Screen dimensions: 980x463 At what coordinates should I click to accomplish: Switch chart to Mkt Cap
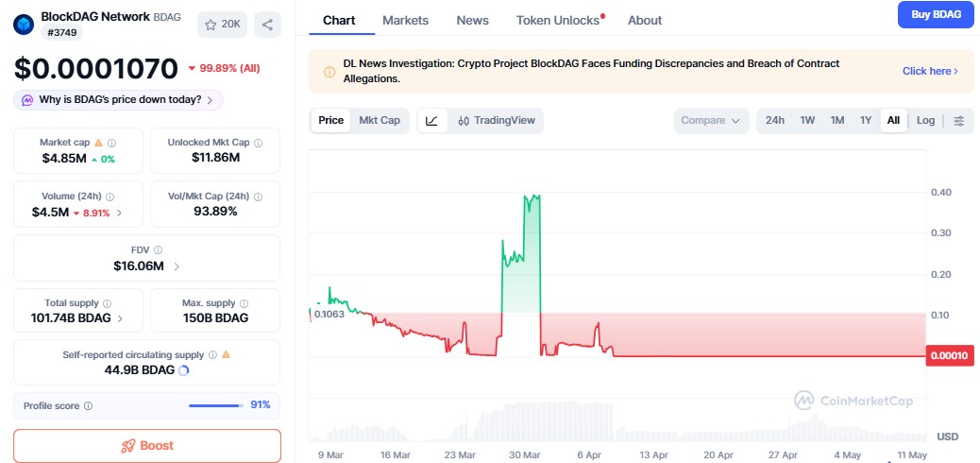point(380,120)
